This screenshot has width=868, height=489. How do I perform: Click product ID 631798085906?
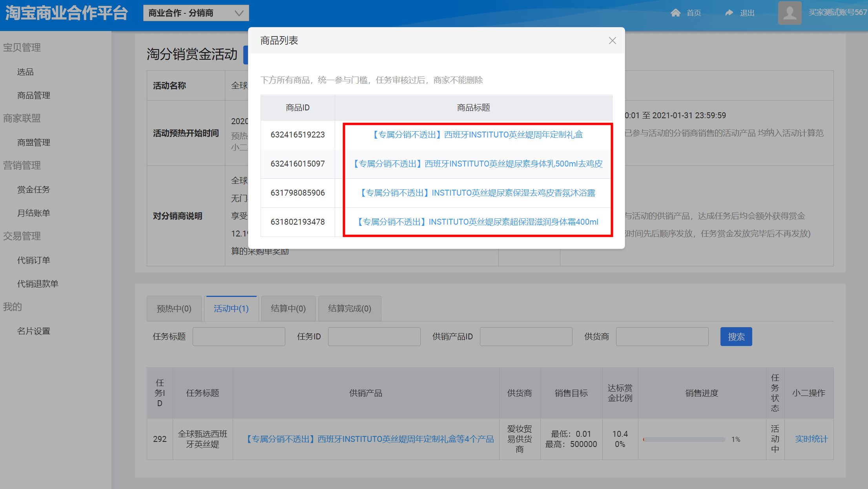click(x=298, y=193)
